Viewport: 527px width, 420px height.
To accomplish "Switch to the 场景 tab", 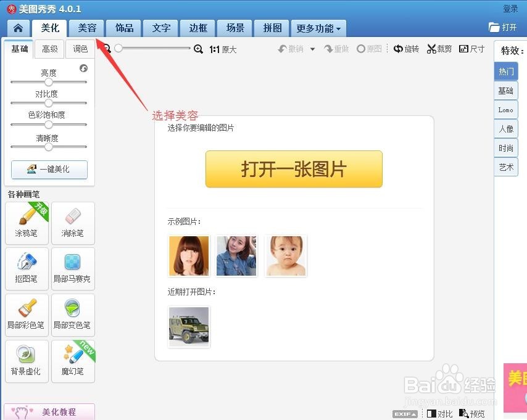I will pyautogui.click(x=235, y=28).
